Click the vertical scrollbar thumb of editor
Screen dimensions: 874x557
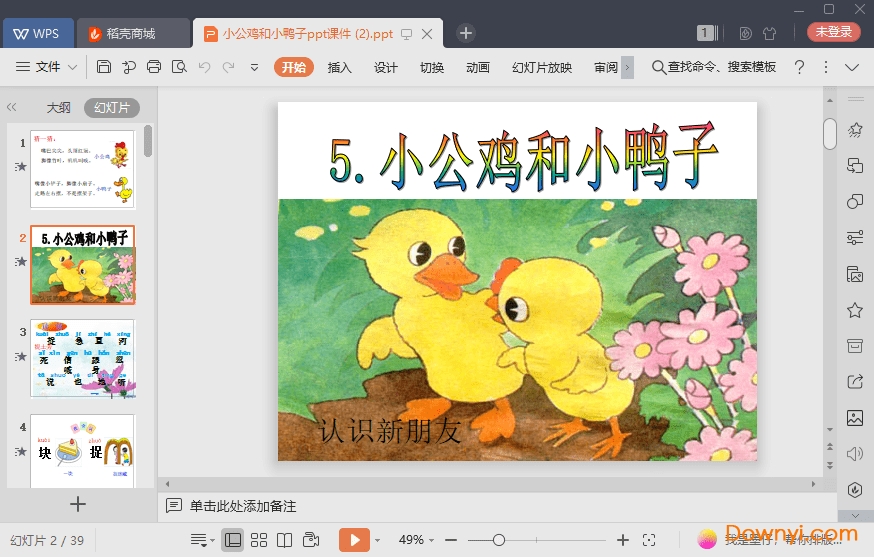[x=830, y=134]
